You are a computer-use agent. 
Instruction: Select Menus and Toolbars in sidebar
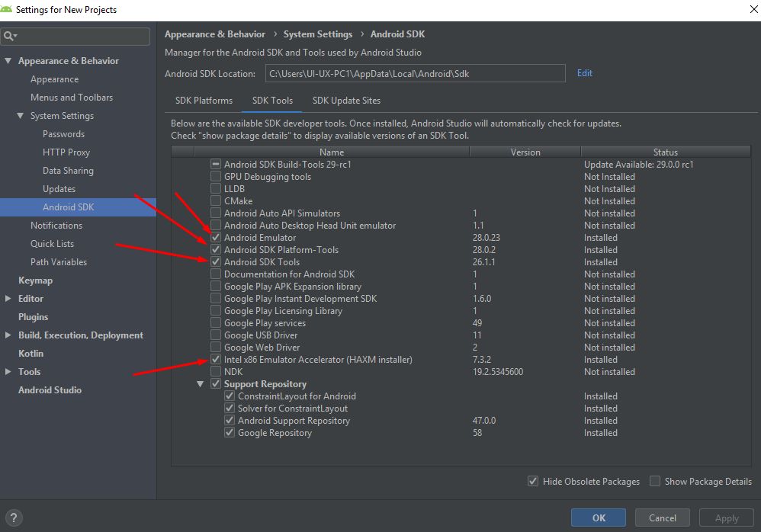tap(72, 97)
